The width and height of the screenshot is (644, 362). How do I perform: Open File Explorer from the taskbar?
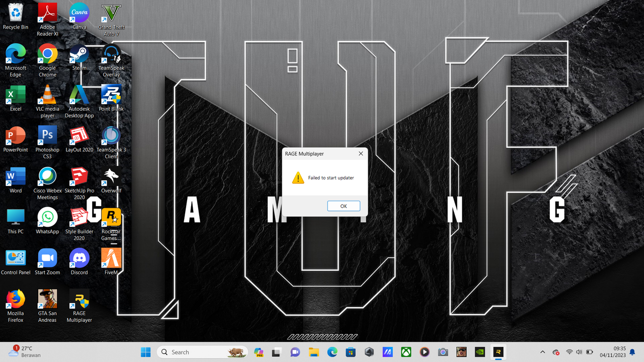click(x=313, y=352)
